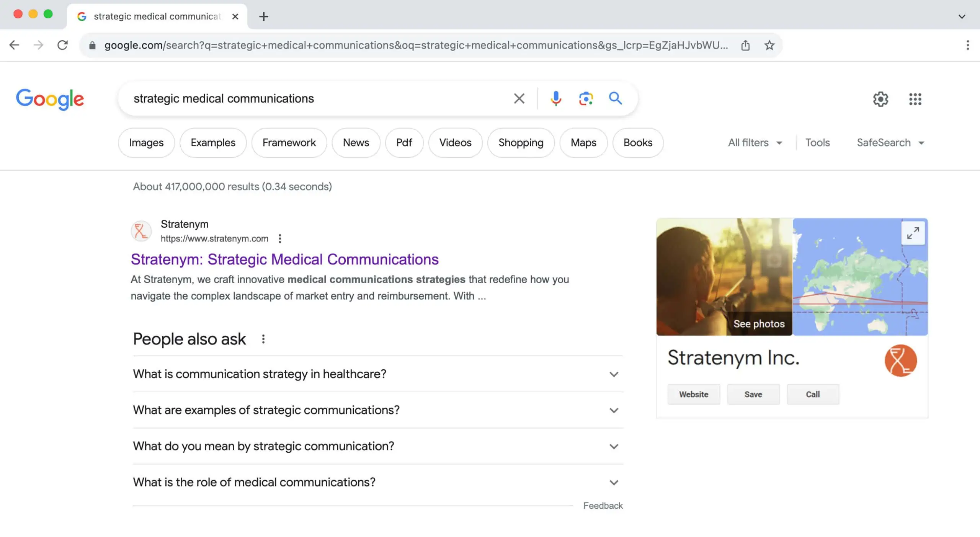This screenshot has height=537, width=980.
Task: Open Chrome three-dot menu
Action: (967, 45)
